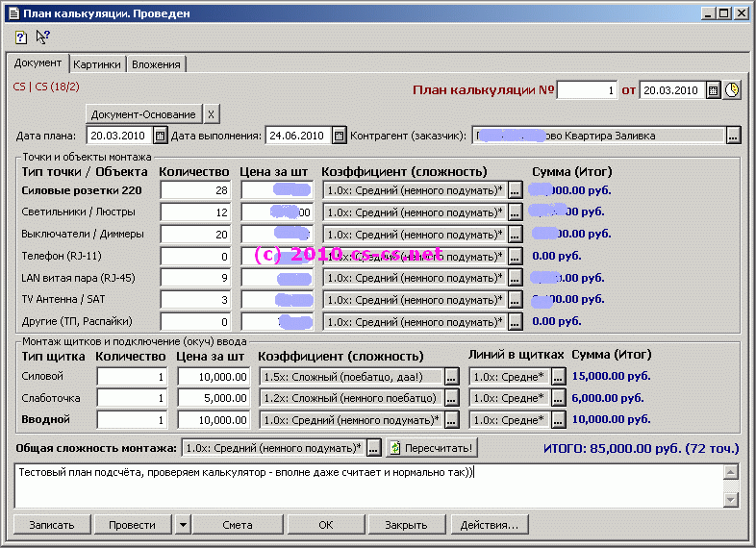Open coefficient selector for Другие (ТП, Распайки)
The width and height of the screenshot is (756, 548).
pyautogui.click(x=515, y=322)
